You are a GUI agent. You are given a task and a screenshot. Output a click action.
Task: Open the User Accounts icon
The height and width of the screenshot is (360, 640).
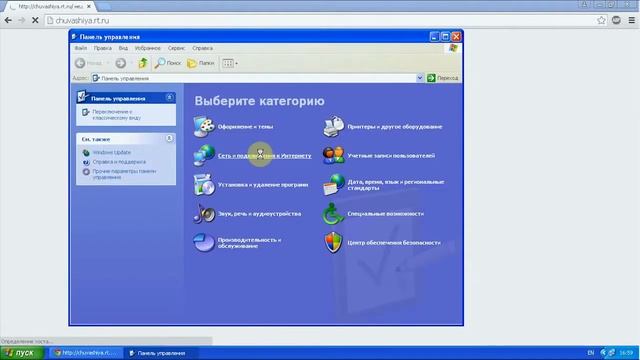(x=333, y=156)
